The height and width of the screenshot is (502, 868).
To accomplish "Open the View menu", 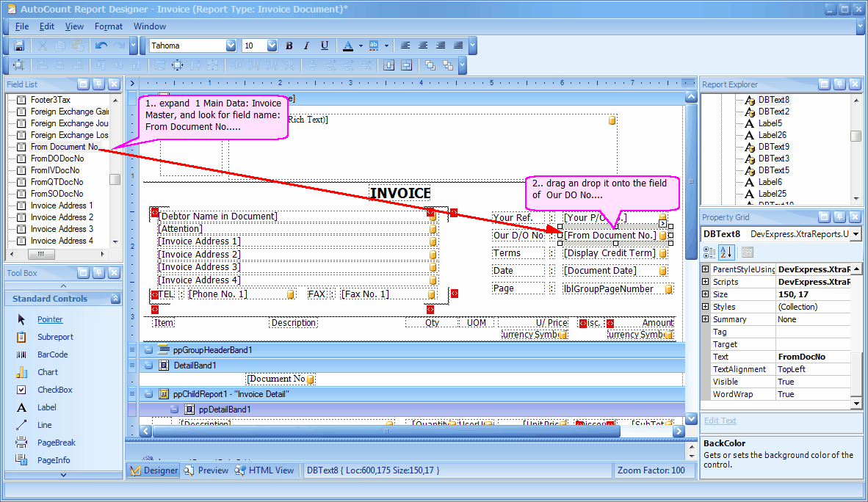I will tap(74, 26).
